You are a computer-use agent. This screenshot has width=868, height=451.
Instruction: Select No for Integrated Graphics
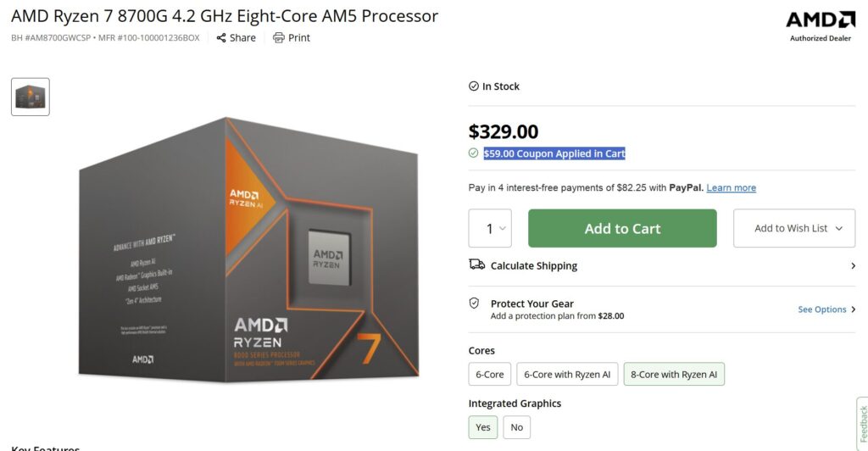tap(516, 427)
